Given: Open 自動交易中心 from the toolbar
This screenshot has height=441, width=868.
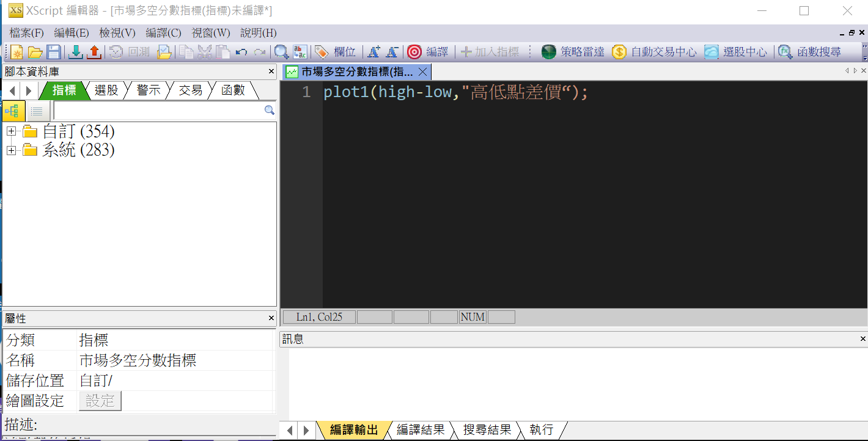Looking at the screenshot, I should point(654,52).
